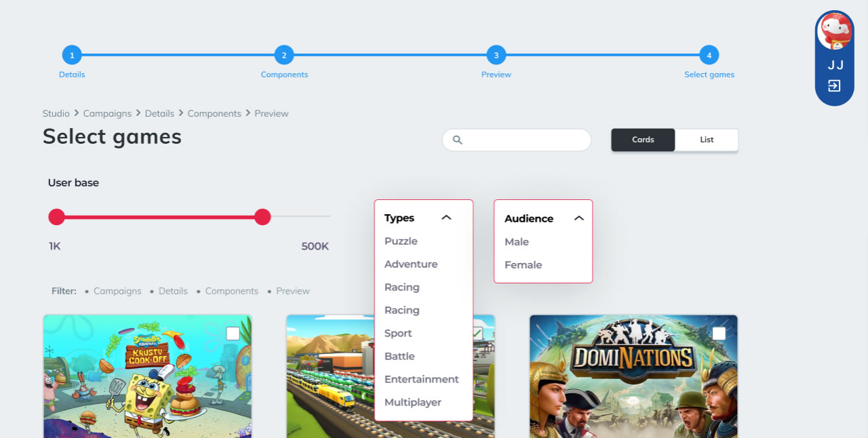Click the JJ user initials
This screenshot has width=868, height=438.
click(x=835, y=66)
